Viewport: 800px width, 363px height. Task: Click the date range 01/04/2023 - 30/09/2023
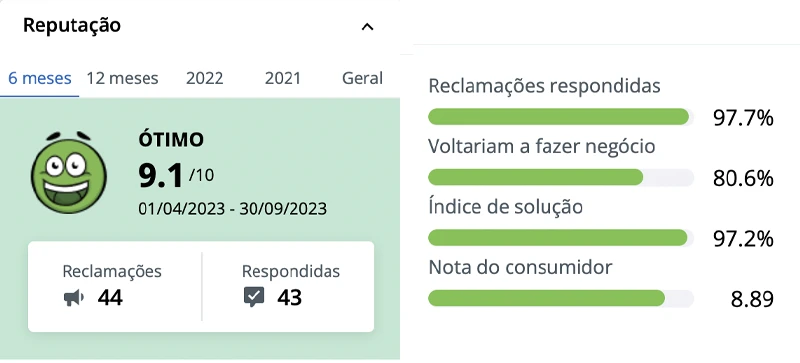(233, 209)
